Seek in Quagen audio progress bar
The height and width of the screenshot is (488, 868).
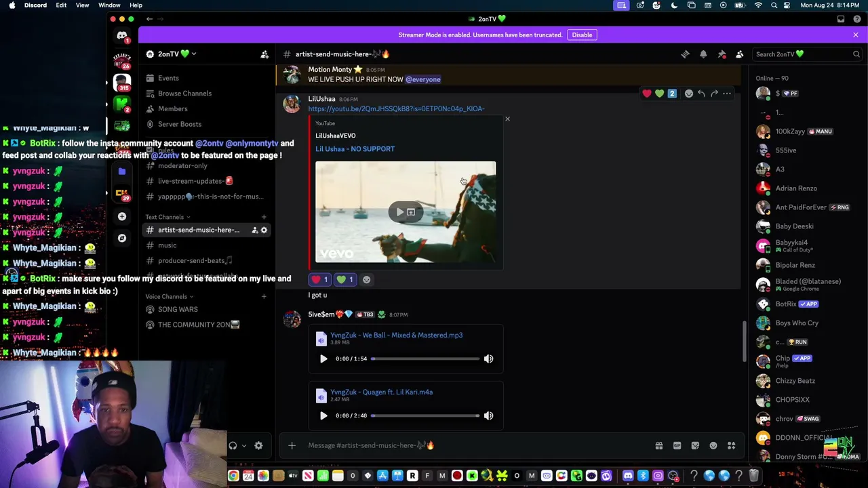pyautogui.click(x=425, y=415)
